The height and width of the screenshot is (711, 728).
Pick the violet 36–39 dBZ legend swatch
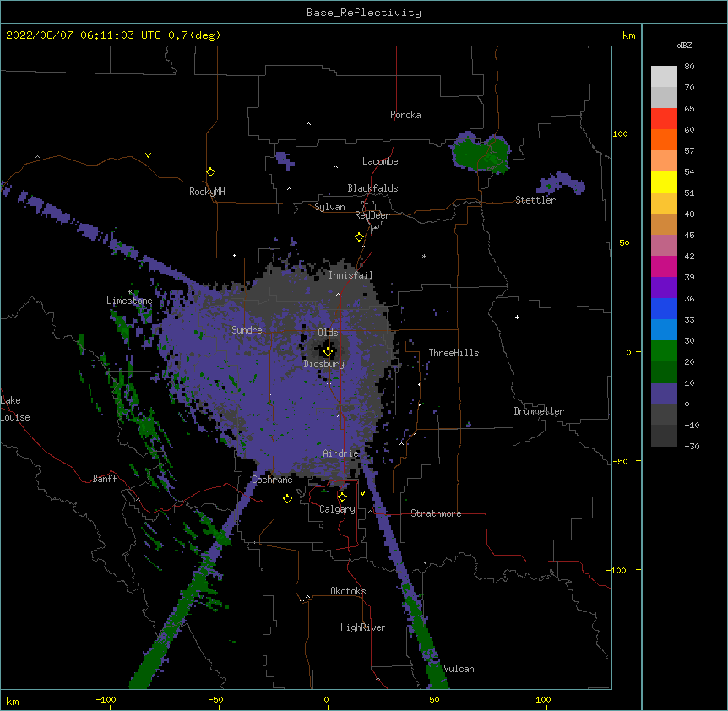[x=664, y=288]
